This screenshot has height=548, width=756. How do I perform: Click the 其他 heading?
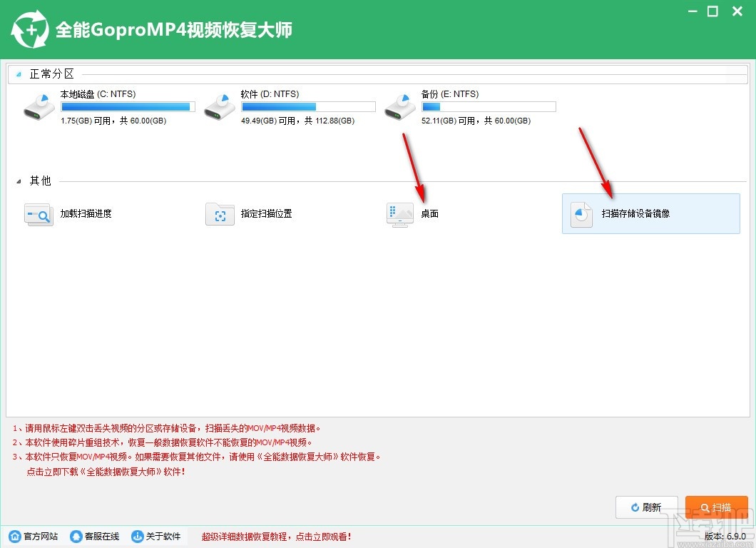pos(41,181)
